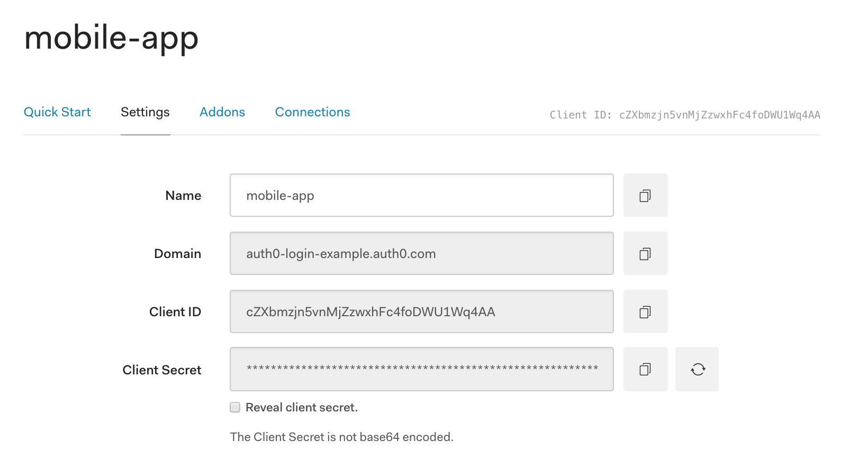Focus the Client Secret masked field

pyautogui.click(x=421, y=369)
